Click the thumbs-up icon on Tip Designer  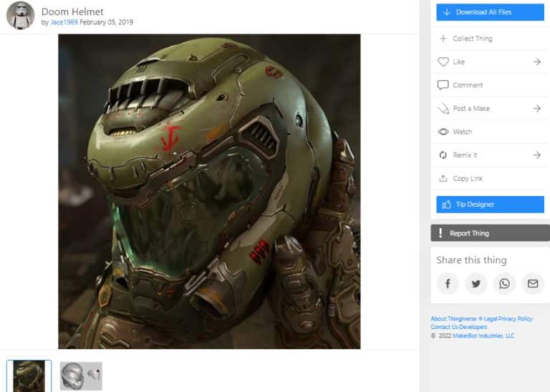pyautogui.click(x=447, y=205)
